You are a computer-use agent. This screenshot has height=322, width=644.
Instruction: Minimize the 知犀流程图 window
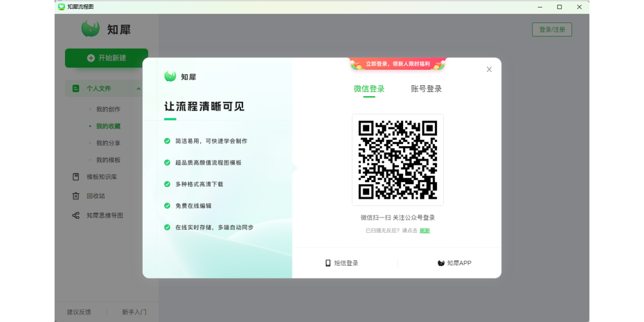tap(540, 7)
